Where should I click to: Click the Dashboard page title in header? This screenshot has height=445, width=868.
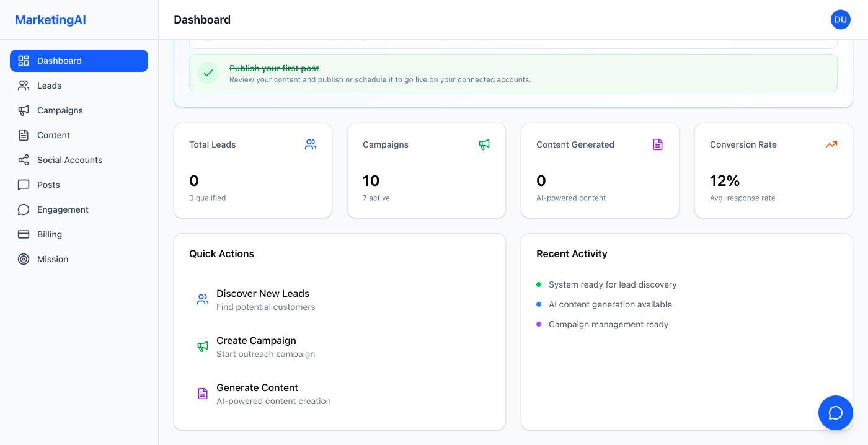point(202,20)
